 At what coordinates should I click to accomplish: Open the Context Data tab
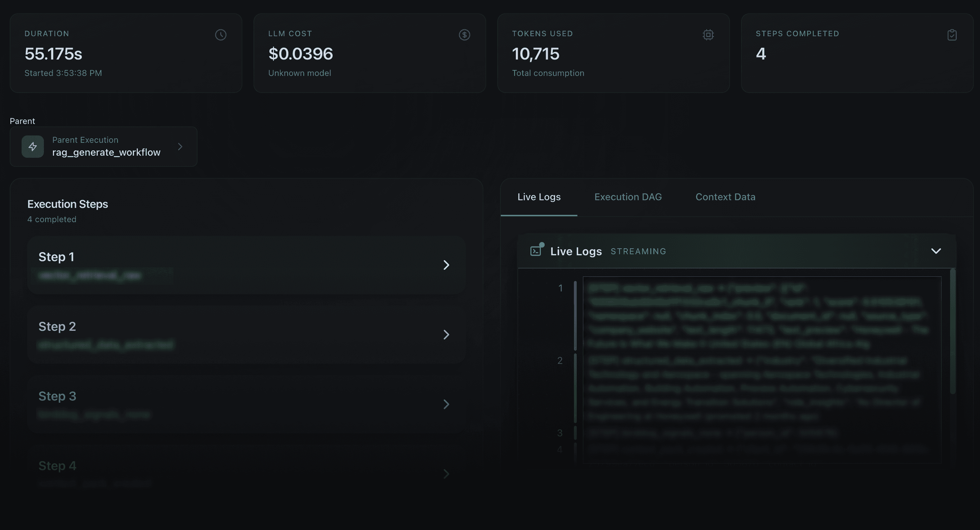click(725, 197)
